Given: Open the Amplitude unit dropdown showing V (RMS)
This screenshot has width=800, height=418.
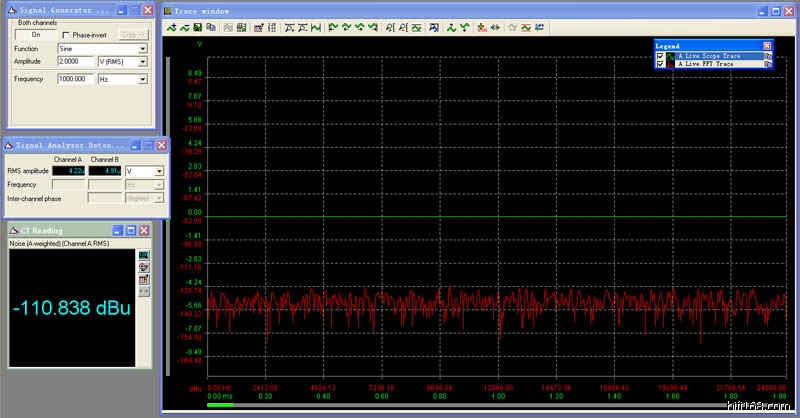Looking at the screenshot, I should (142, 62).
